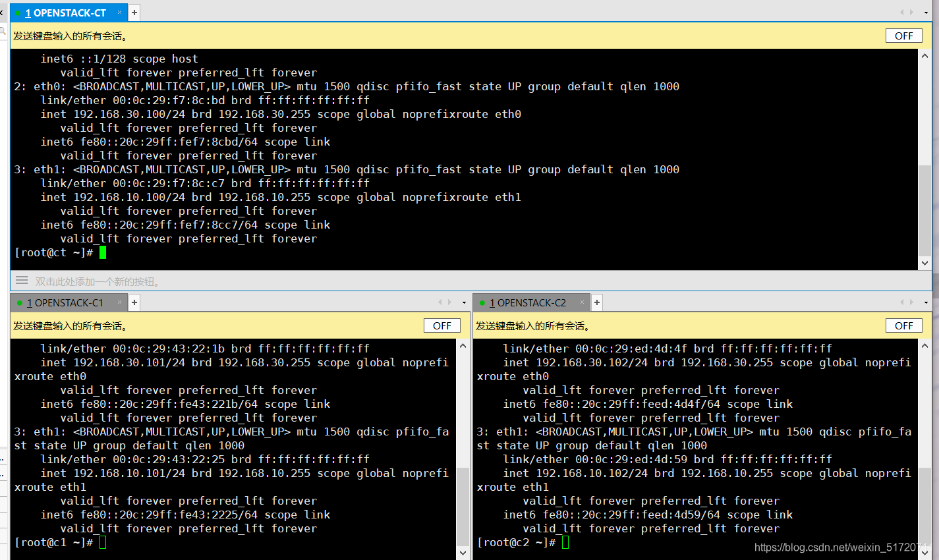Click scroll-up arrow of OPENSTACK-C2 terminal
This screenshot has width=939, height=560.
925,346
